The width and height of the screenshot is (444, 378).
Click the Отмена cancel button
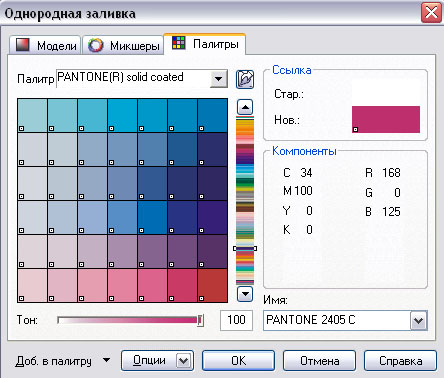(x=319, y=360)
